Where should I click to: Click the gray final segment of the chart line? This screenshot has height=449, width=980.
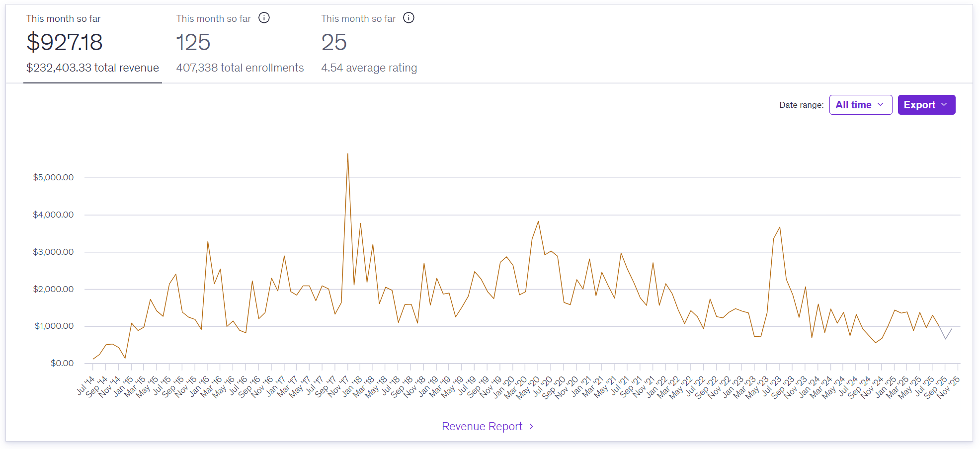(948, 334)
